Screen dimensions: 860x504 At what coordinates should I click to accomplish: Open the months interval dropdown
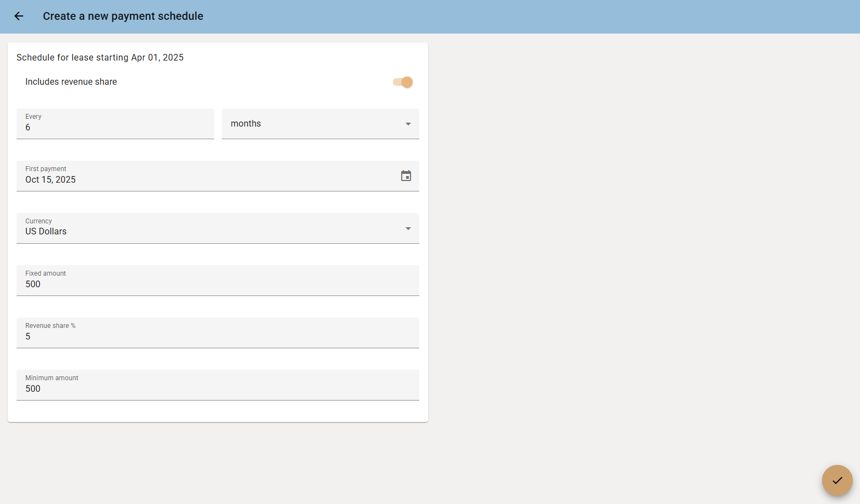pos(320,124)
